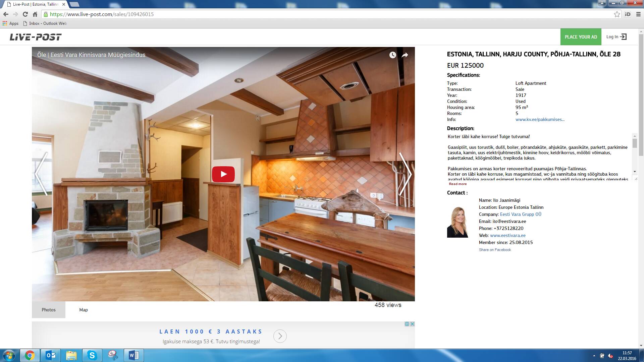This screenshot has width=644, height=362.
Task: Bookmark page with star icon
Action: [617, 14]
